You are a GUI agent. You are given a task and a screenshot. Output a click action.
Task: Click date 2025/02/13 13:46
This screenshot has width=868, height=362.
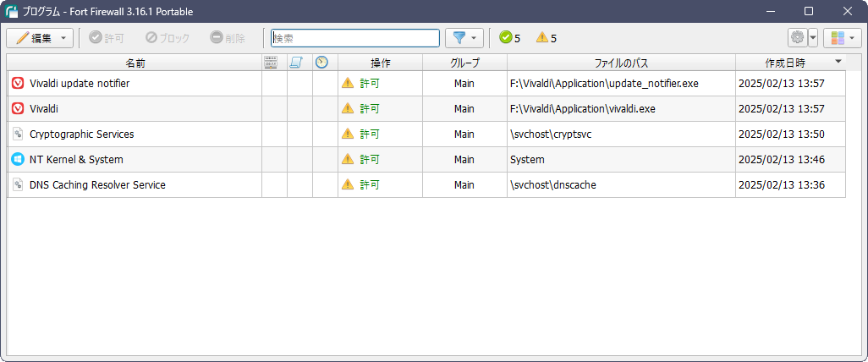[x=782, y=159]
